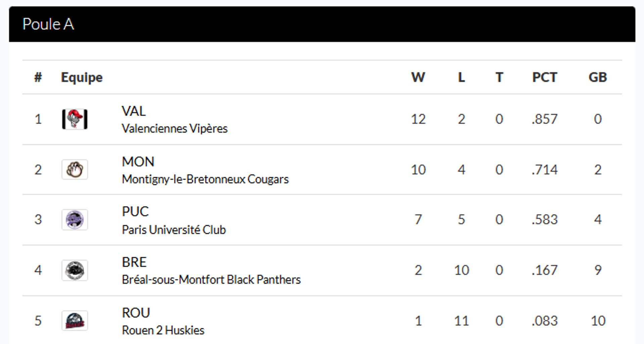Click the ROU team abbreviation
The height and width of the screenshot is (344, 644).
[x=136, y=313]
